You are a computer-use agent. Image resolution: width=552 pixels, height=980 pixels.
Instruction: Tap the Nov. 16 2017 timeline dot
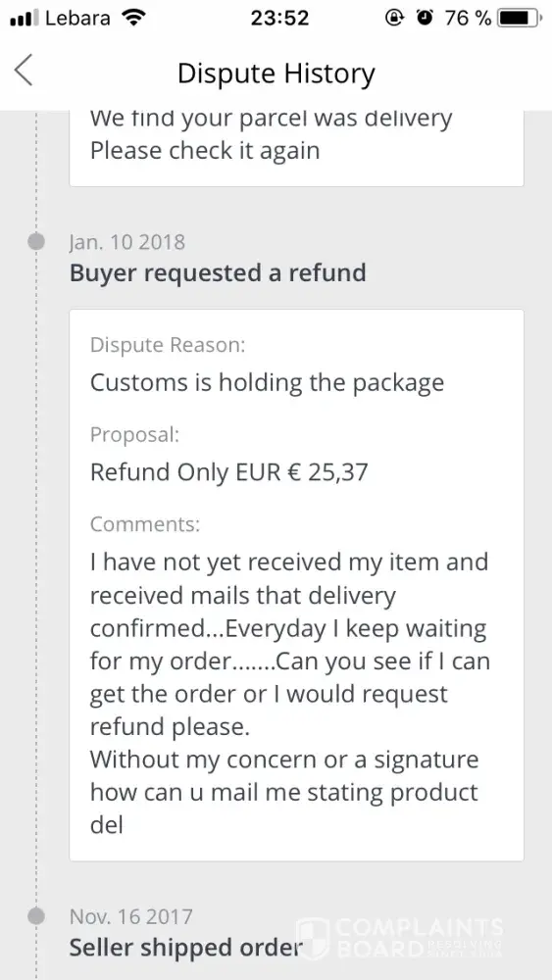[x=37, y=916]
